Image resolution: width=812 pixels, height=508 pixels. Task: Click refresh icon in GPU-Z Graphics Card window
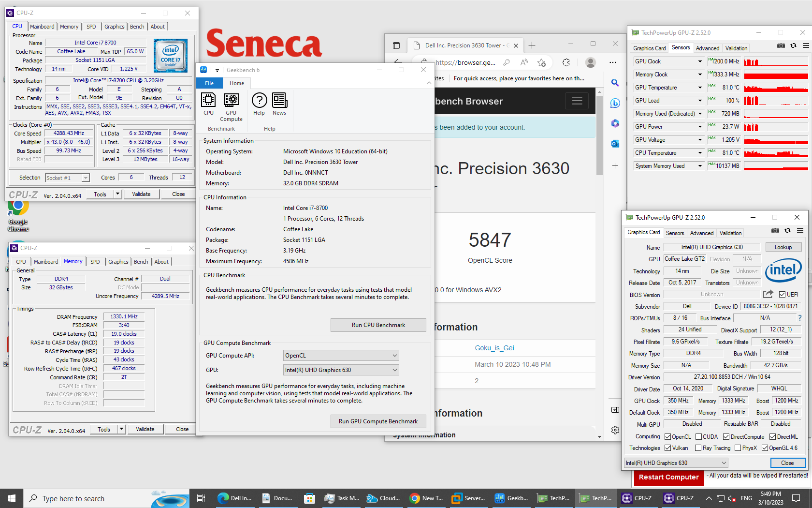[x=787, y=231]
